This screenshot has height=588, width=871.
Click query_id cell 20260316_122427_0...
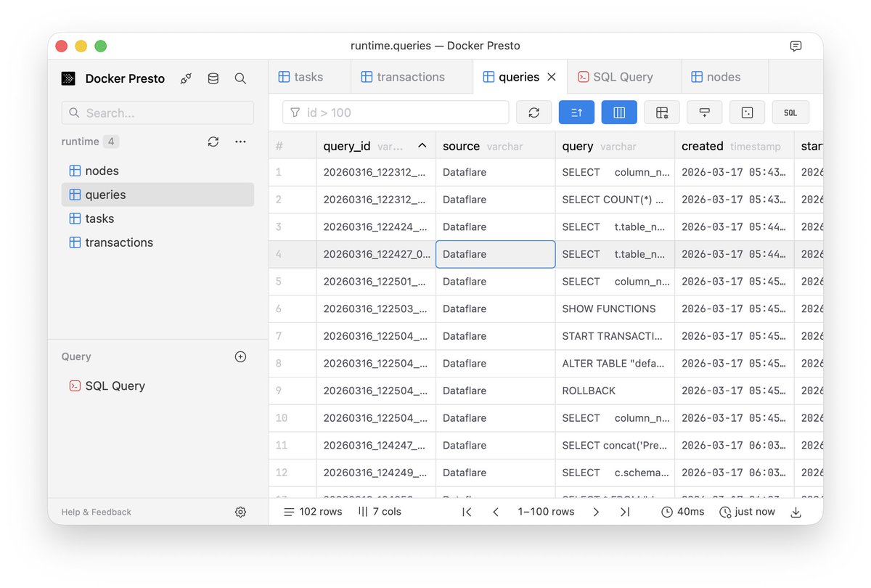tap(376, 254)
